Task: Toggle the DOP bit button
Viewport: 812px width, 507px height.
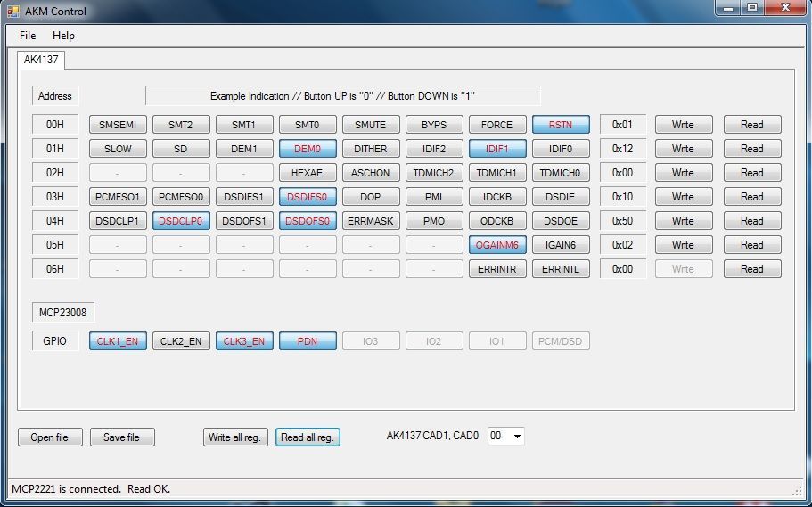Action: (370, 197)
